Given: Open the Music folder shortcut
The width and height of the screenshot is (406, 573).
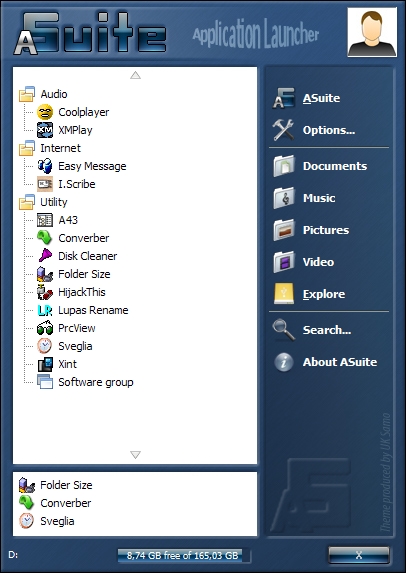Looking at the screenshot, I should coord(319,198).
